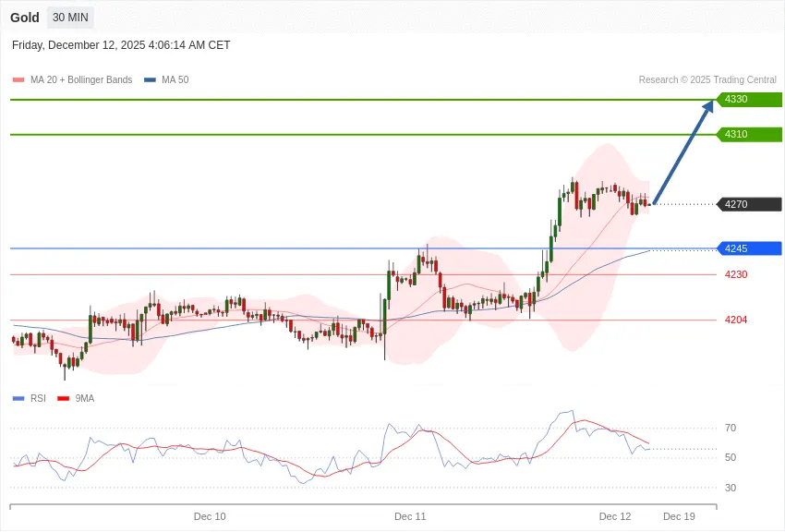Select the green 4330 target price tag
785x532 pixels.
[748, 99]
